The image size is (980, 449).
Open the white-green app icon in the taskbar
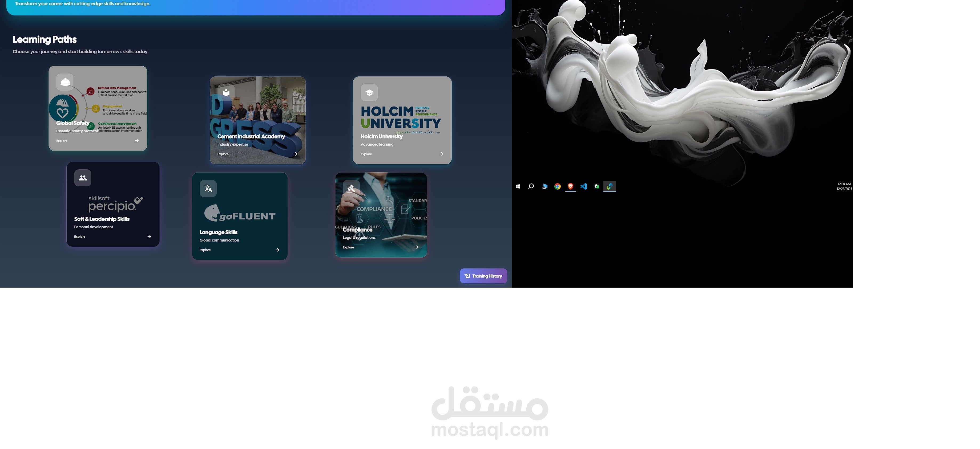pos(596,186)
